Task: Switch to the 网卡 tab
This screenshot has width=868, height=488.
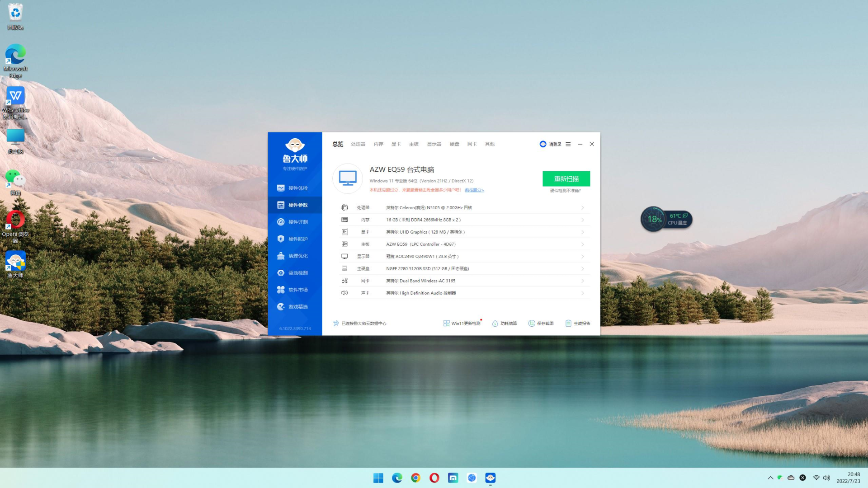Action: pyautogui.click(x=472, y=144)
